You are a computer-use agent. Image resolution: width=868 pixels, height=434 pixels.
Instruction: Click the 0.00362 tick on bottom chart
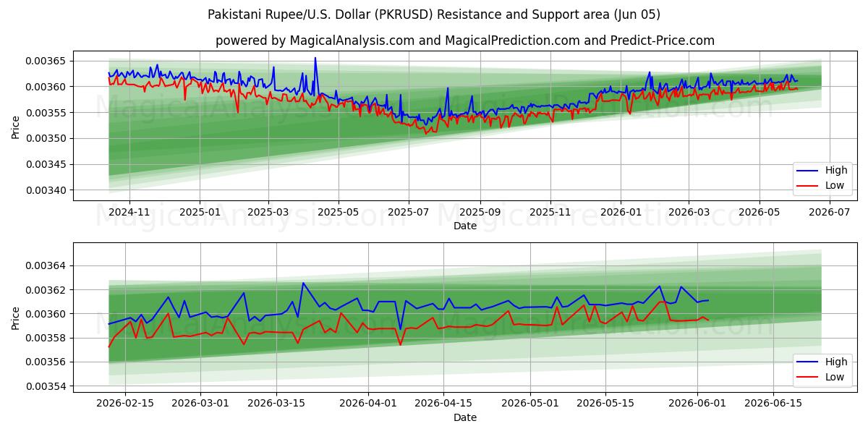click(x=47, y=290)
